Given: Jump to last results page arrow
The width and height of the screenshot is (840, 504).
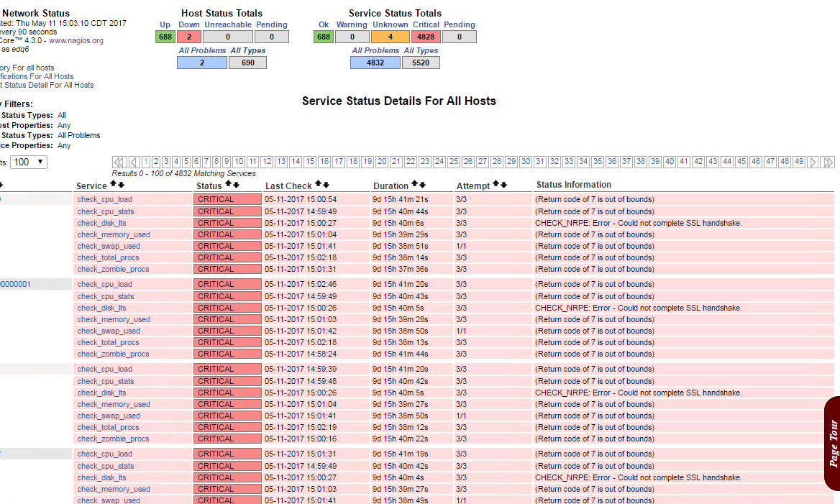Looking at the screenshot, I should [x=828, y=162].
